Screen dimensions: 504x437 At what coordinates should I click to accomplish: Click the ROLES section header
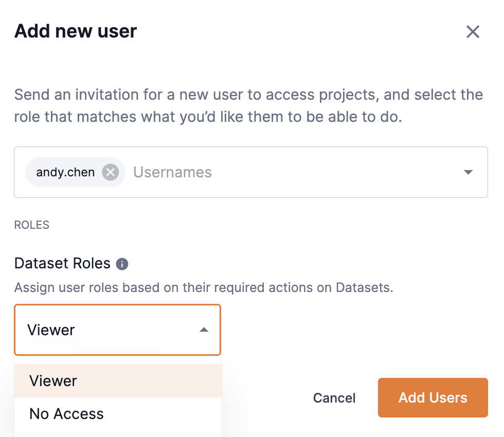31,225
